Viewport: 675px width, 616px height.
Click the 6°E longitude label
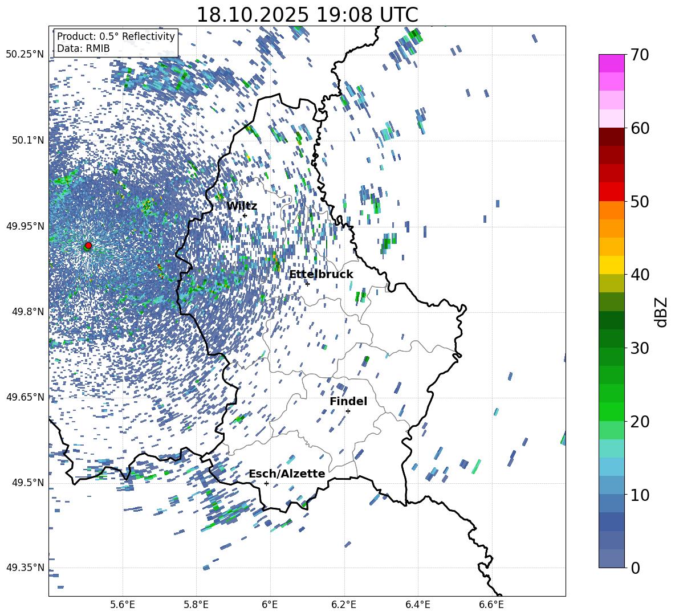pyautogui.click(x=270, y=605)
